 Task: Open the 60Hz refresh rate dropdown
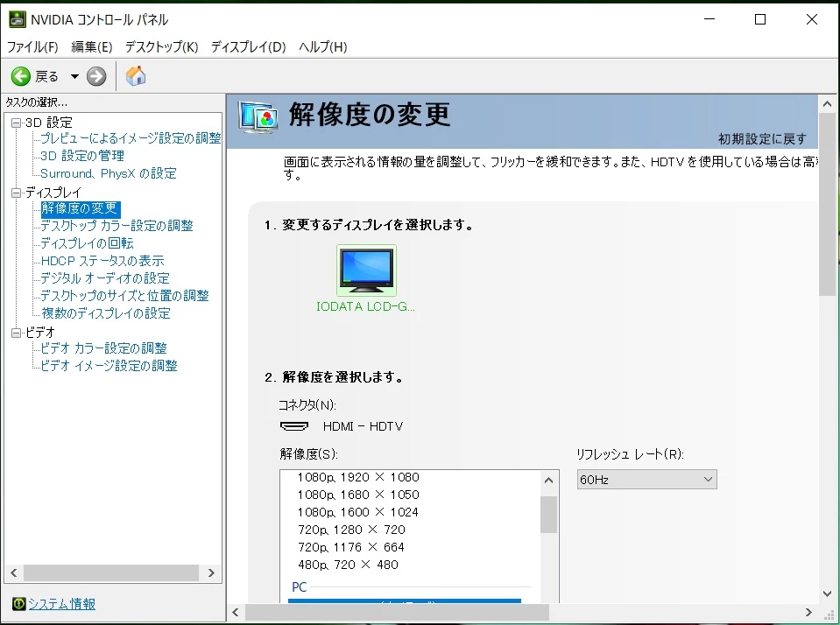646,480
